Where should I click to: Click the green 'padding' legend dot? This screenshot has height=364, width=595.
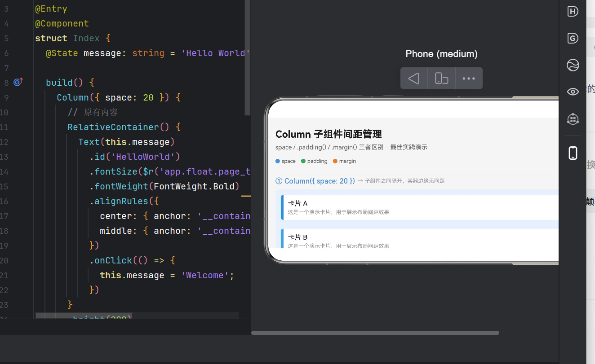(x=303, y=161)
